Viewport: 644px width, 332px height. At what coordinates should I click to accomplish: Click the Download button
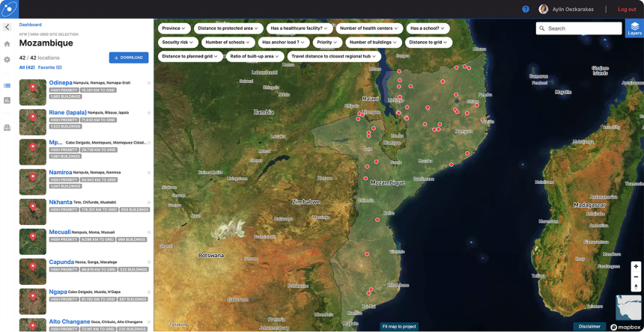click(129, 58)
